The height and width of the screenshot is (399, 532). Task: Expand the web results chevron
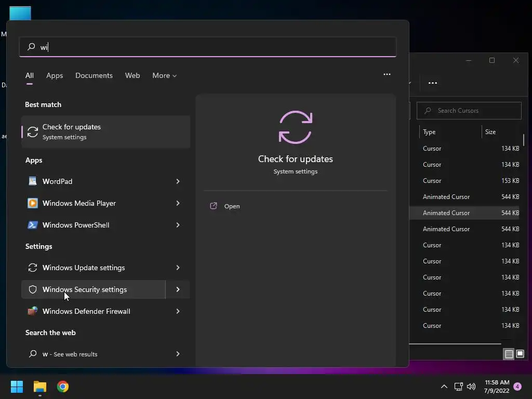178,354
